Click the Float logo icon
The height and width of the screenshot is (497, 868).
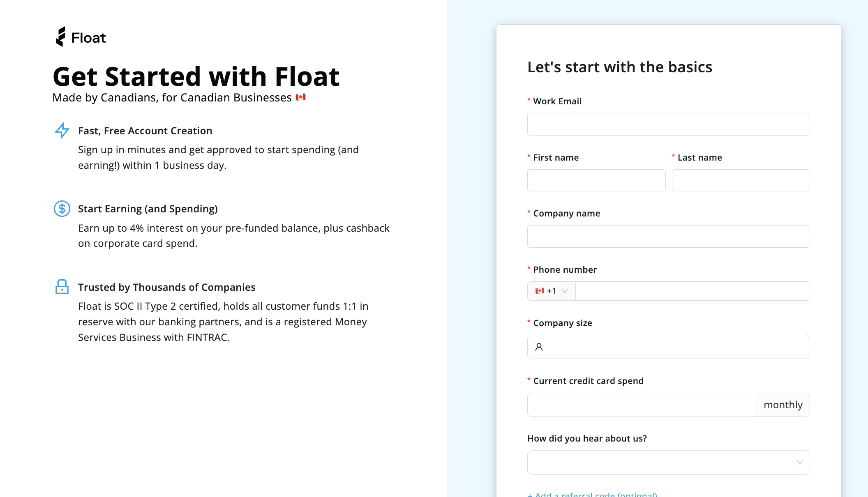pos(61,37)
